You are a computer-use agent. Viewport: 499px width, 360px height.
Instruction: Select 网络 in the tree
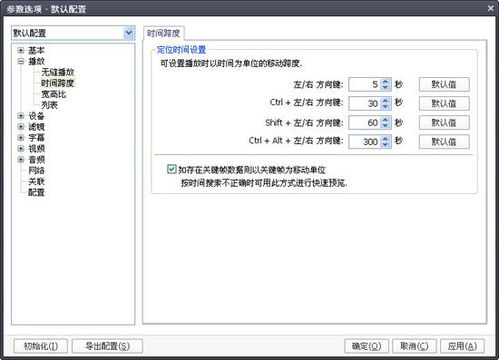(36, 171)
